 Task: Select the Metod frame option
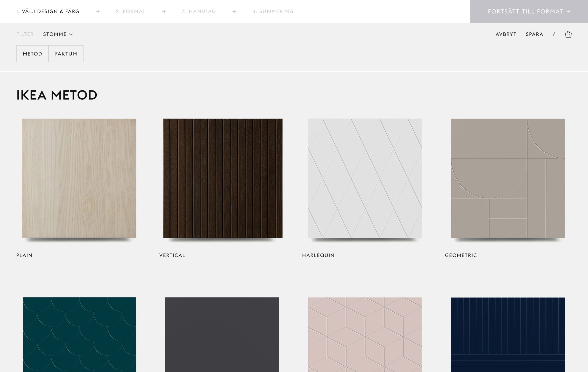(x=32, y=54)
